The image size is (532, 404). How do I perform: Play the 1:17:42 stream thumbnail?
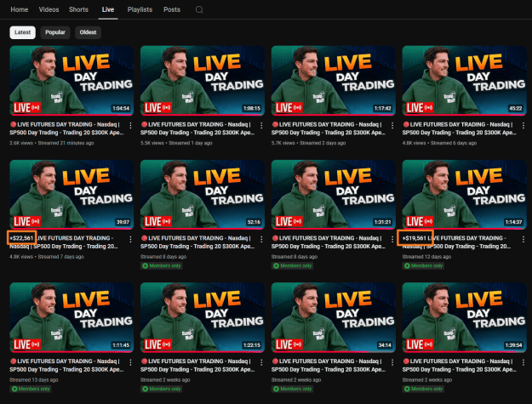coord(334,81)
